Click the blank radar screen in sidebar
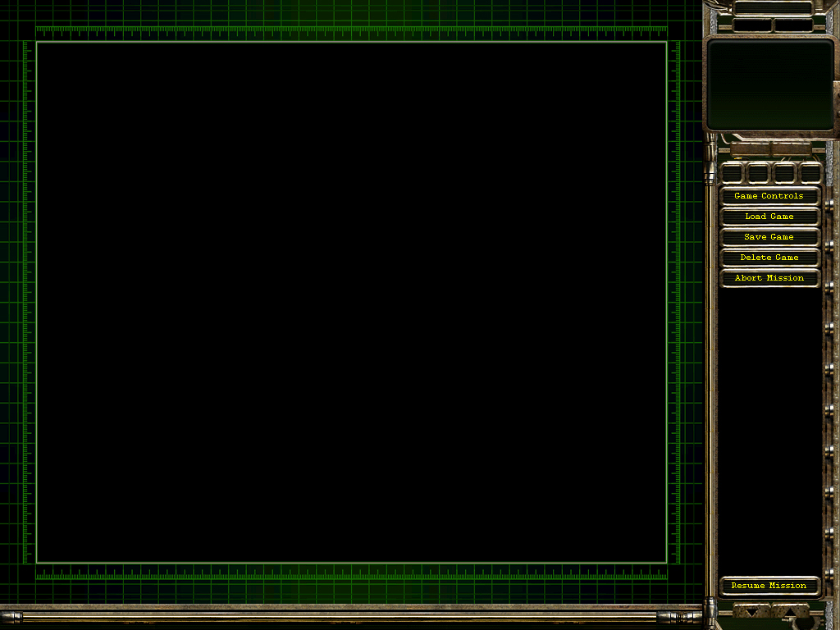The width and height of the screenshot is (840, 630). click(769, 84)
